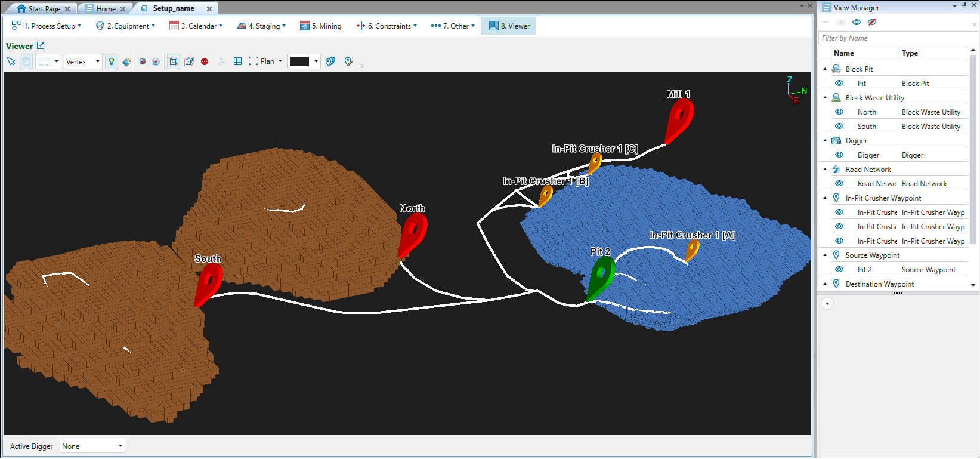Show all items using View Manager eye icon

pyautogui.click(x=857, y=22)
